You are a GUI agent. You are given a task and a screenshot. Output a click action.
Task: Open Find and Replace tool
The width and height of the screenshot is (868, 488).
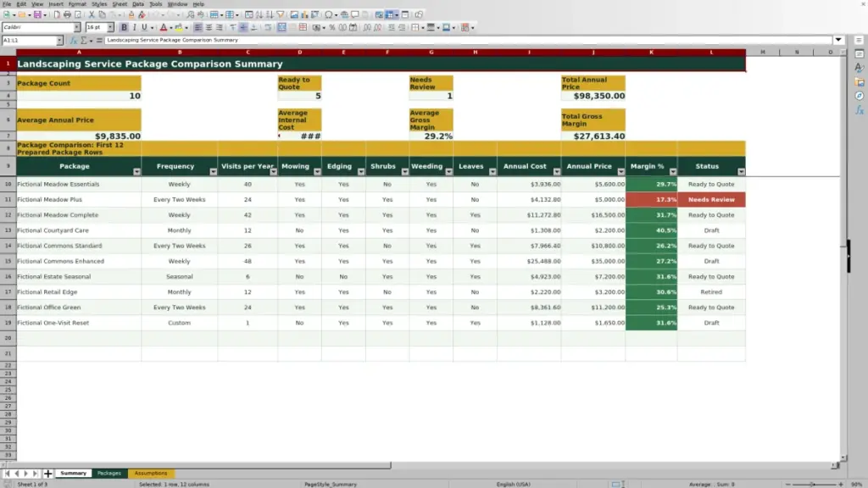tap(190, 15)
